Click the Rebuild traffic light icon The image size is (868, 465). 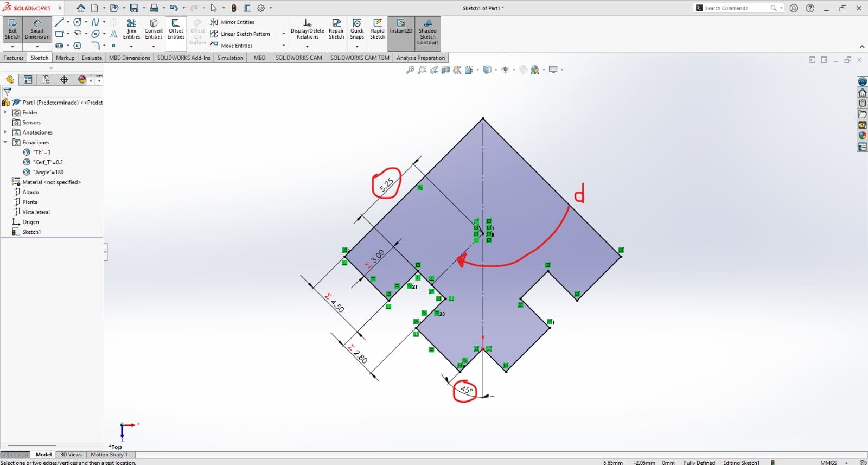click(234, 8)
